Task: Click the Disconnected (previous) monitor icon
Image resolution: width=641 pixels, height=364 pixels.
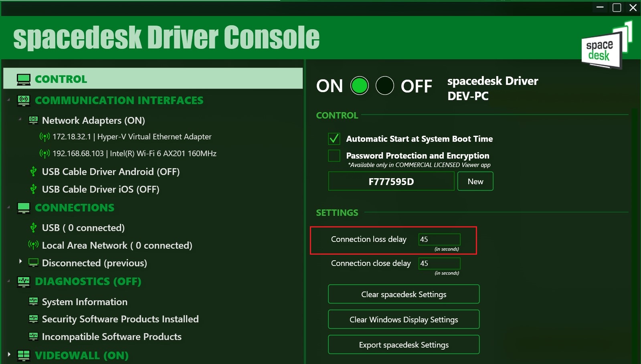Action: [34, 263]
